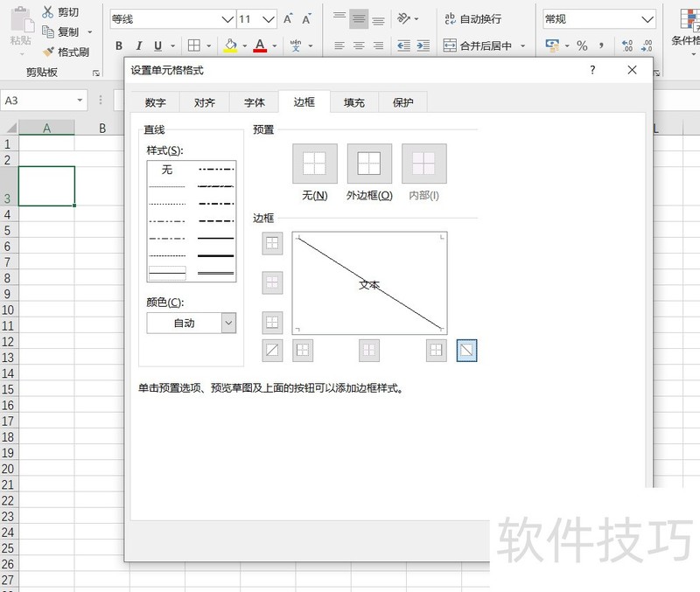
Task: Toggle bold formatting in the ribbon
Action: (x=119, y=45)
